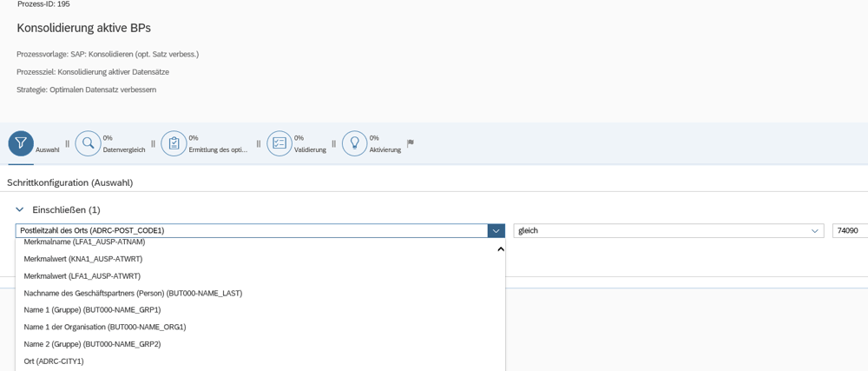Open the Datenvergleich magnifier step
The image size is (868, 371).
click(88, 143)
